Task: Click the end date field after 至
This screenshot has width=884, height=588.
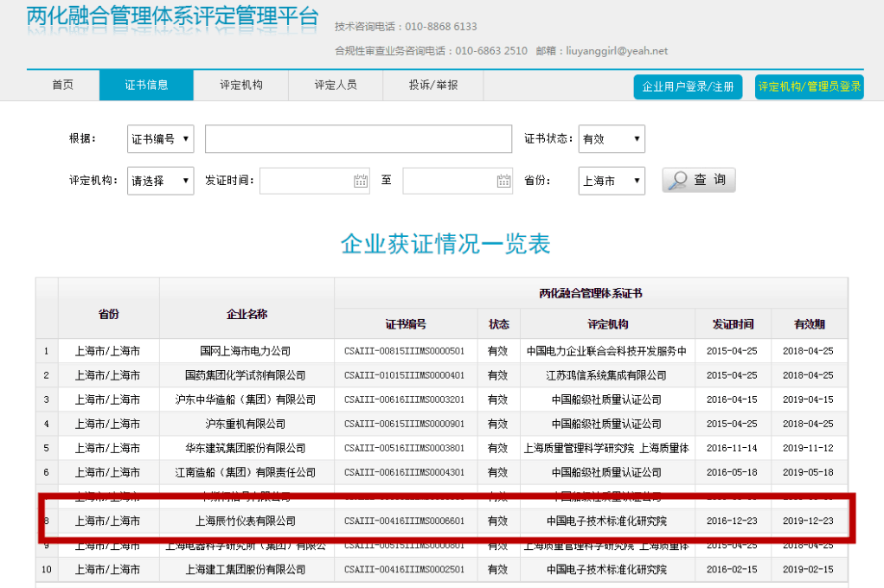Action: pos(448,181)
